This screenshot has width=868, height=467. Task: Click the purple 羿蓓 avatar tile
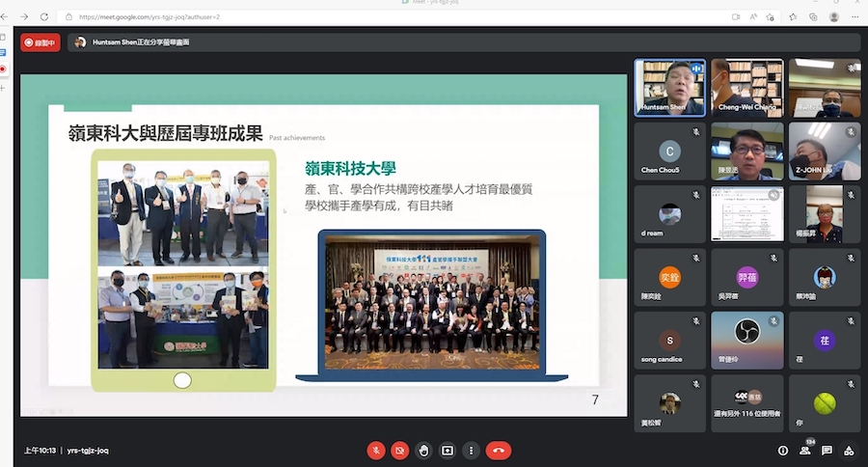click(x=747, y=278)
